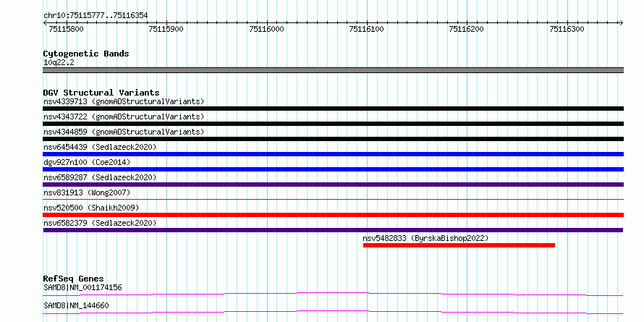This screenshot has height=322, width=644.
Task: Open variant label nsv6589287 (Sedlazeck2020)
Action: tap(100, 177)
